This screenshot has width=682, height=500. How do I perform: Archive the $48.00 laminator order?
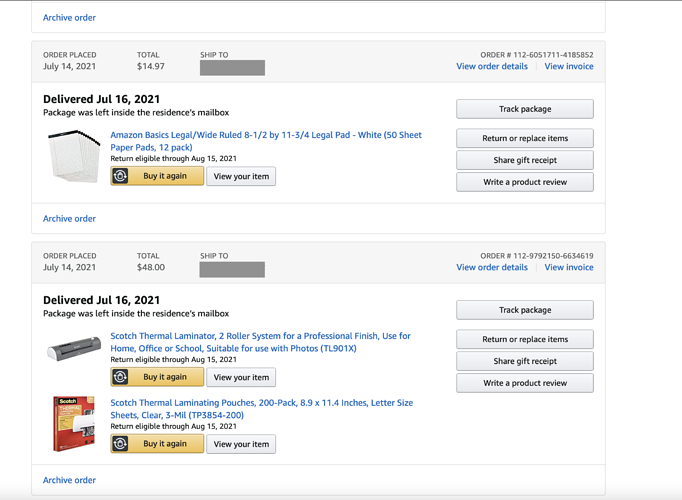coord(69,480)
